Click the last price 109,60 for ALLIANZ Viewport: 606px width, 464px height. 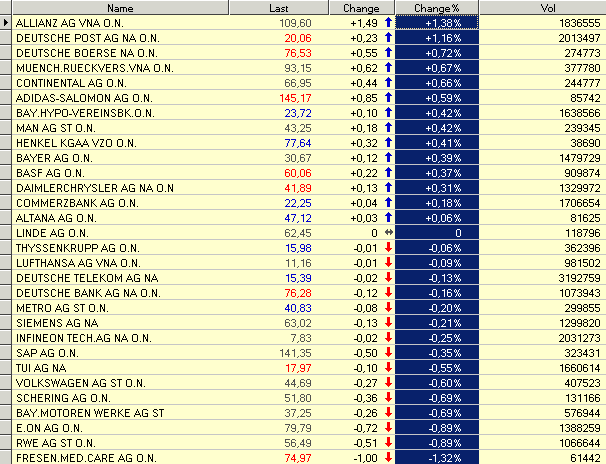pos(295,23)
